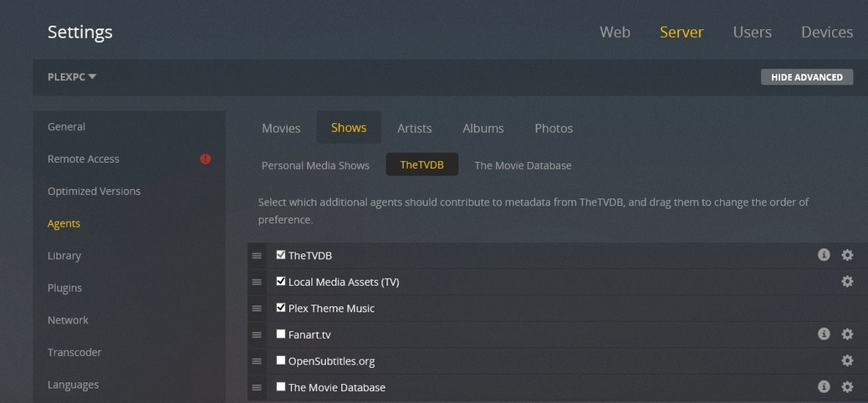
Task: Click the info icon for Fanart.tv
Action: coord(824,334)
